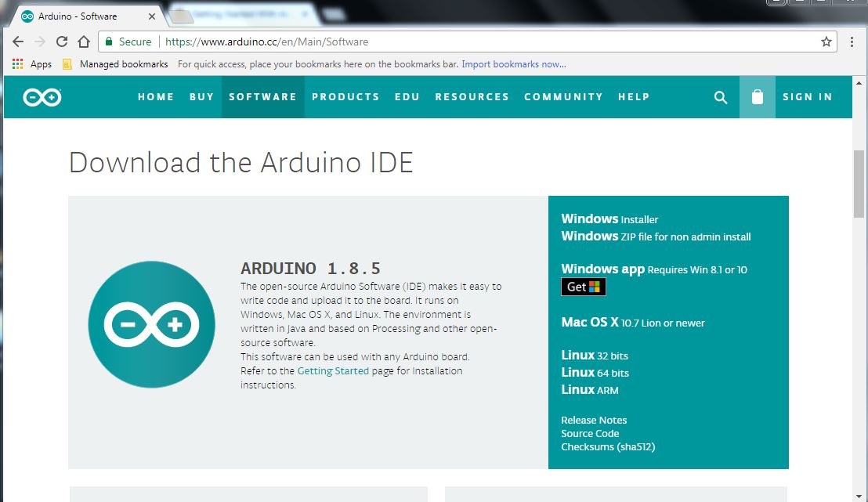
Task: Open site search with the magnifier icon
Action: pos(720,97)
